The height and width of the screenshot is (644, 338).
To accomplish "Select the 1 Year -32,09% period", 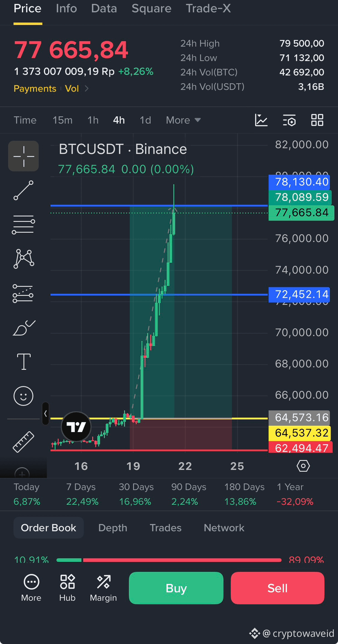I will tap(295, 494).
